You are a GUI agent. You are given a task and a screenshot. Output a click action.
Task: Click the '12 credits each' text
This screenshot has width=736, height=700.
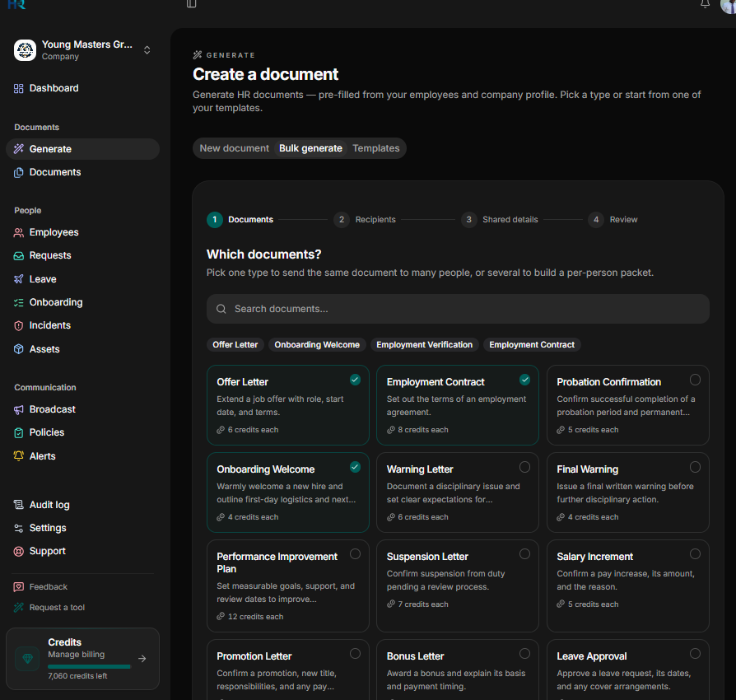pyautogui.click(x=255, y=617)
